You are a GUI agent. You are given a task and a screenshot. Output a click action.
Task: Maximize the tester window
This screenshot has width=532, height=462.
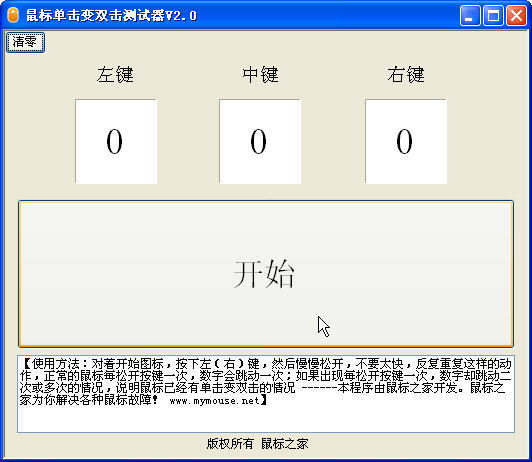click(x=493, y=16)
